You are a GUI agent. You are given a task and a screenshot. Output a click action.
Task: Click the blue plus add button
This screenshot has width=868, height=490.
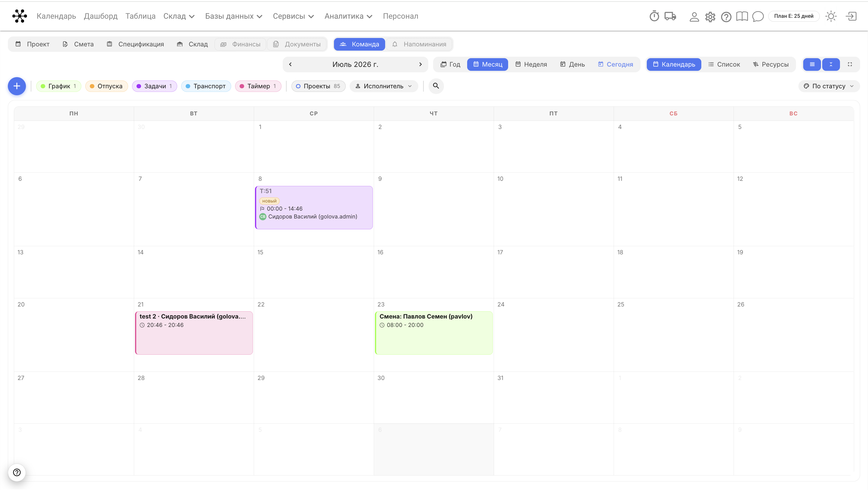click(x=17, y=86)
